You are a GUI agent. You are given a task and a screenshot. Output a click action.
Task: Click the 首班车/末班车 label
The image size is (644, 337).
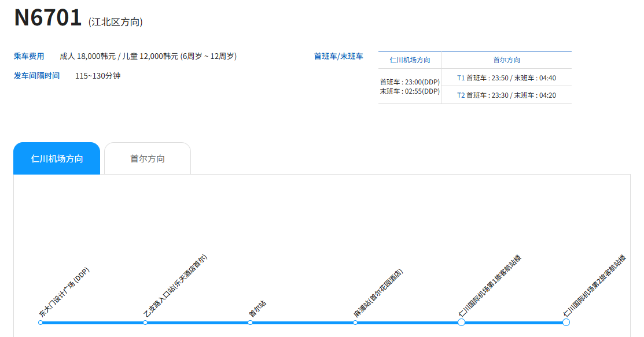338,56
